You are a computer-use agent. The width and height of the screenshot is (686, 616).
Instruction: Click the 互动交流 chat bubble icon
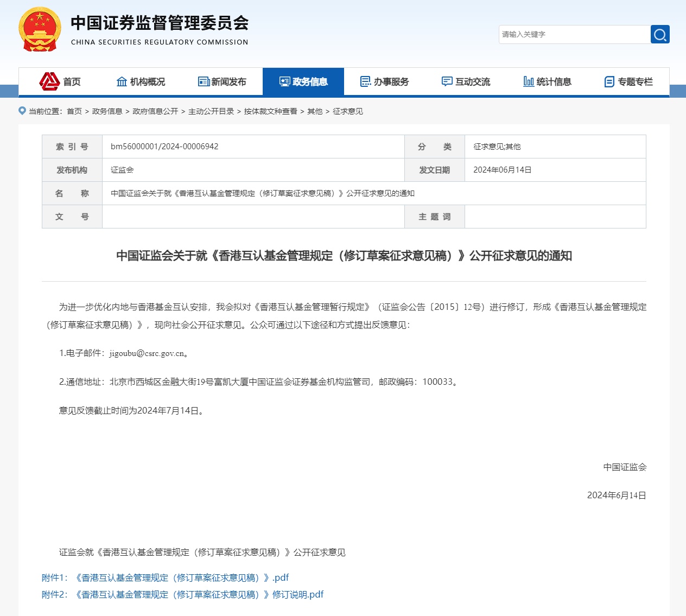pos(446,81)
